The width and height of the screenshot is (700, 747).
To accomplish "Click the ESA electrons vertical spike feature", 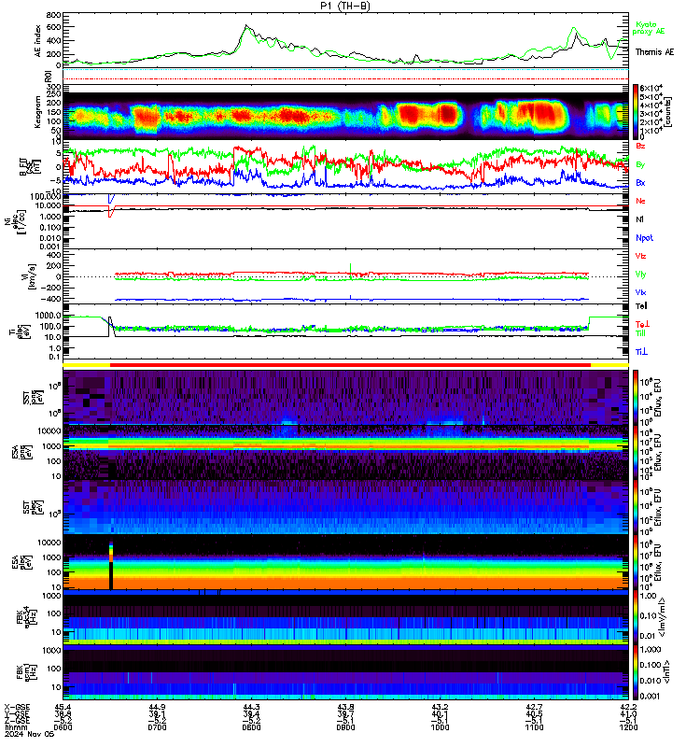I will (x=111, y=566).
